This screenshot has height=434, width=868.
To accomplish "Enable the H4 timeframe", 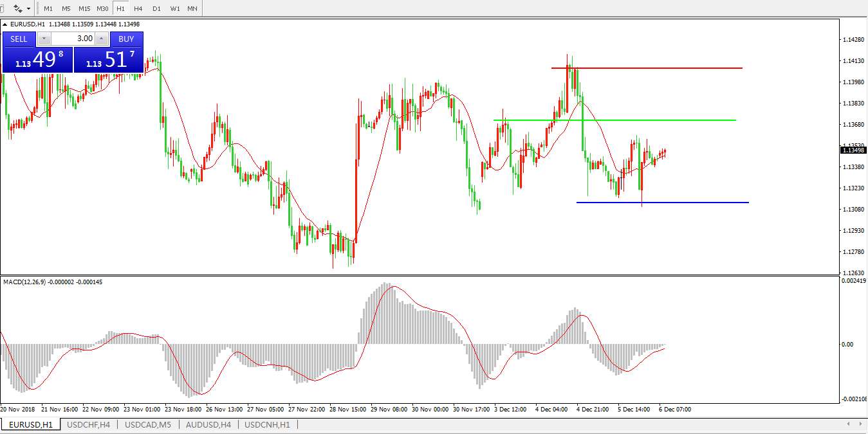I will click(138, 9).
